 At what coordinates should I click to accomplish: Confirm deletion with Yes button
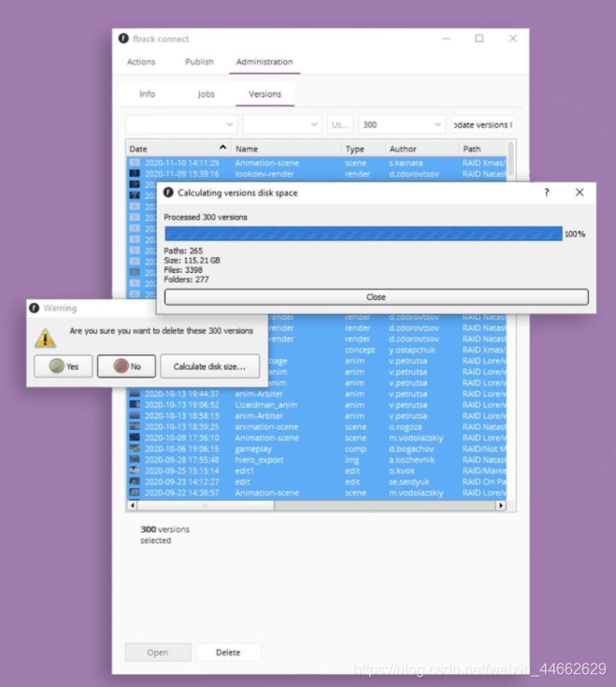click(64, 365)
